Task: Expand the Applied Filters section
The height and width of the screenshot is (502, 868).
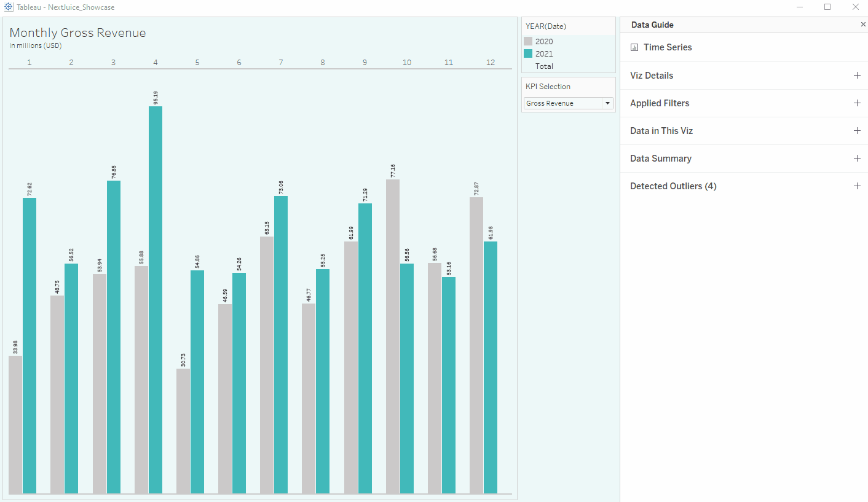Action: coord(858,103)
